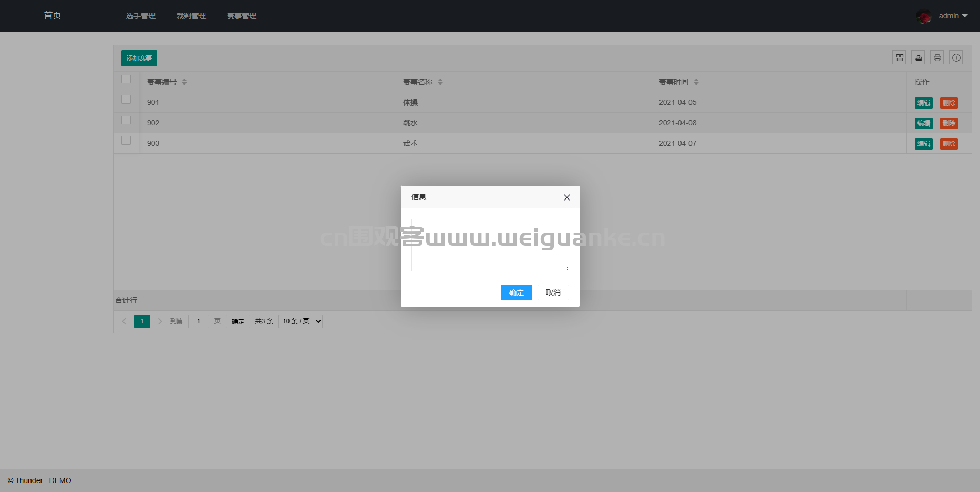Image resolution: width=980 pixels, height=492 pixels.
Task: Click the 合计行 totals label
Action: (126, 300)
